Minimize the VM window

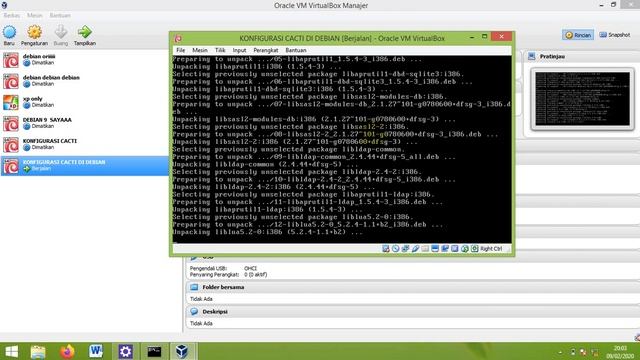pos(472,37)
